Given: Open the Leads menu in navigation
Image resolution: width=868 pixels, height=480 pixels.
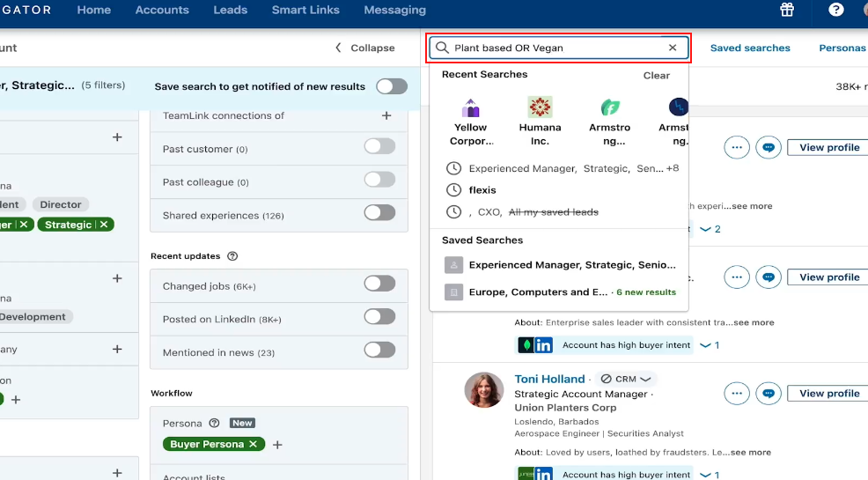Looking at the screenshot, I should tap(230, 10).
